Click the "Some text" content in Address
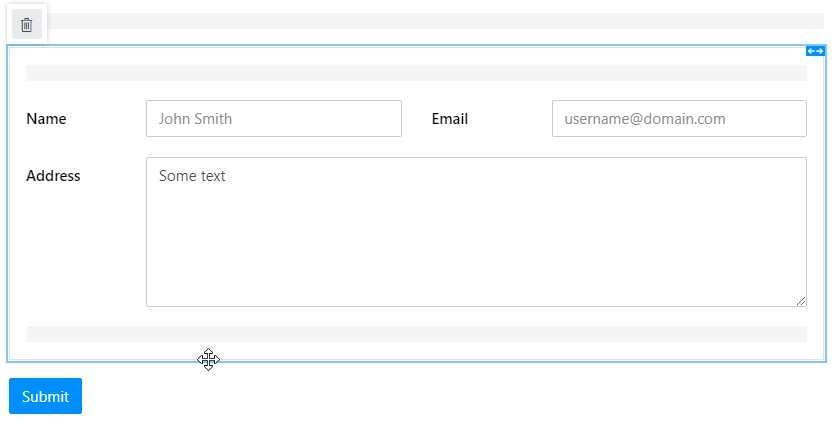 pos(192,176)
